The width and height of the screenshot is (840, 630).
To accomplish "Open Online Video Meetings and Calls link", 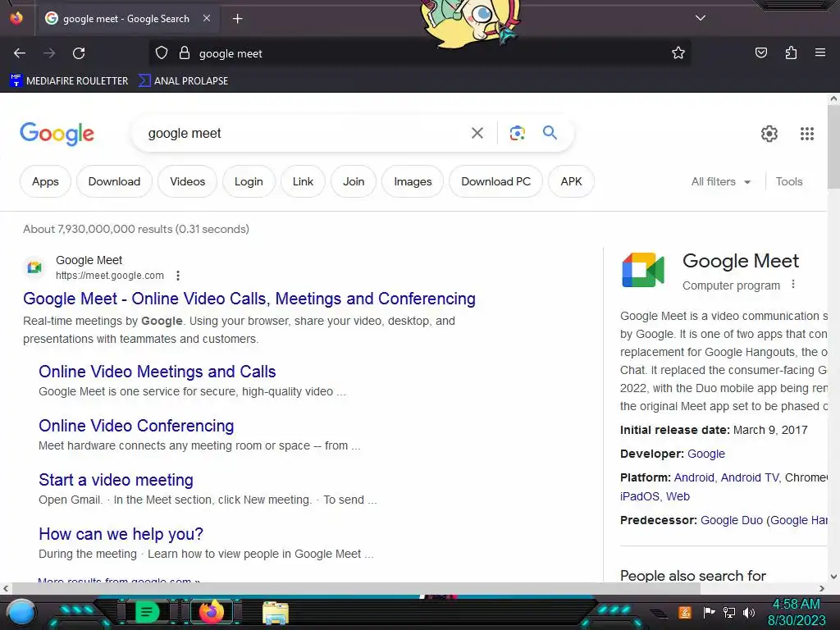I will coord(157,372).
